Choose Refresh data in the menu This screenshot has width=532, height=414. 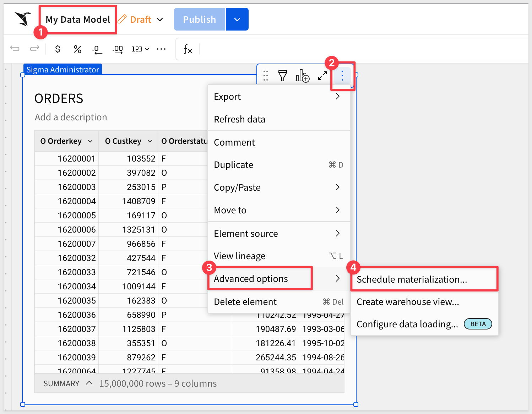[x=239, y=119]
